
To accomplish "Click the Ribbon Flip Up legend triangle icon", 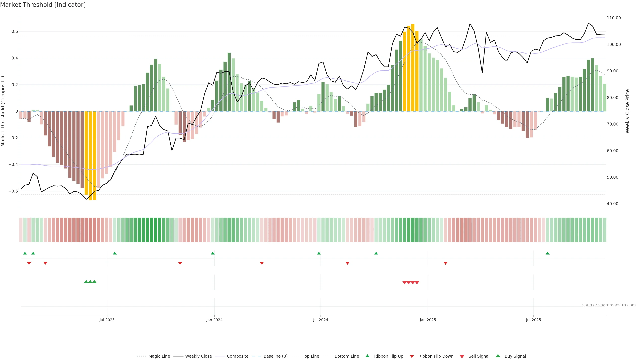I will [x=367, y=356].
